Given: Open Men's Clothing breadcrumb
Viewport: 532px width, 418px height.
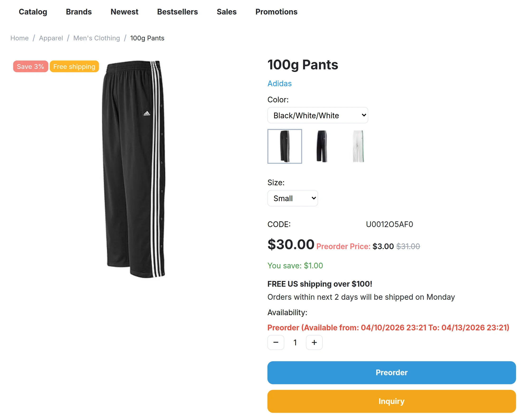Looking at the screenshot, I should tap(96, 38).
